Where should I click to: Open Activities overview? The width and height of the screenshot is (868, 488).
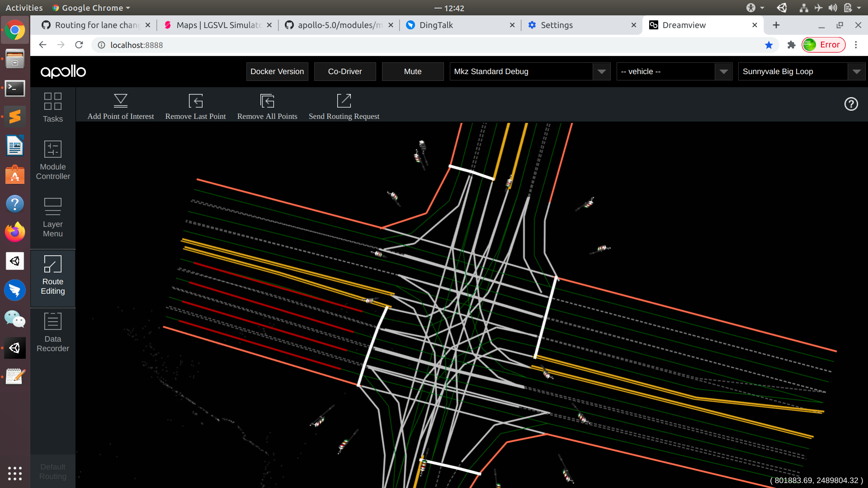pos(24,8)
